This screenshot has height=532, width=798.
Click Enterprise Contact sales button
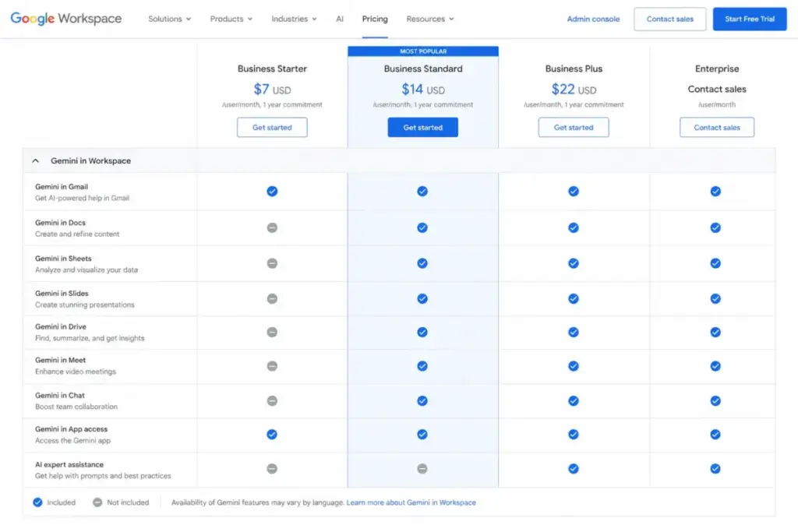[717, 127]
